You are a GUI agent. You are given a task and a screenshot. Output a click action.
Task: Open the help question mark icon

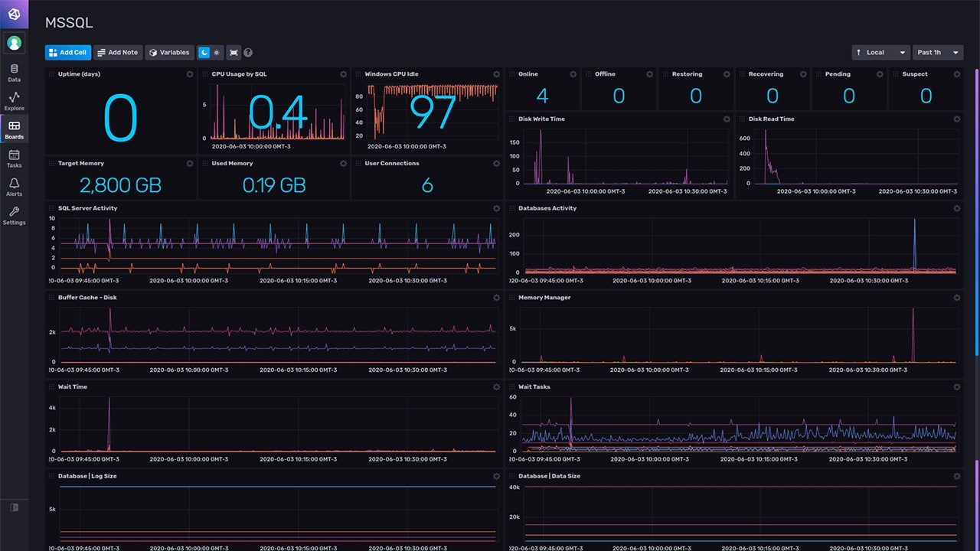(248, 53)
